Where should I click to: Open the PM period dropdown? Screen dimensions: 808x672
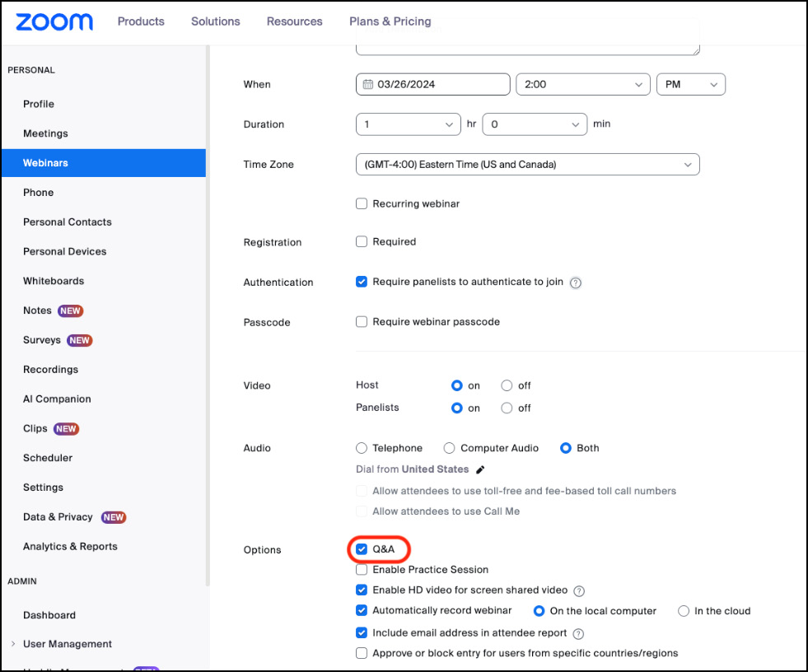691,85
